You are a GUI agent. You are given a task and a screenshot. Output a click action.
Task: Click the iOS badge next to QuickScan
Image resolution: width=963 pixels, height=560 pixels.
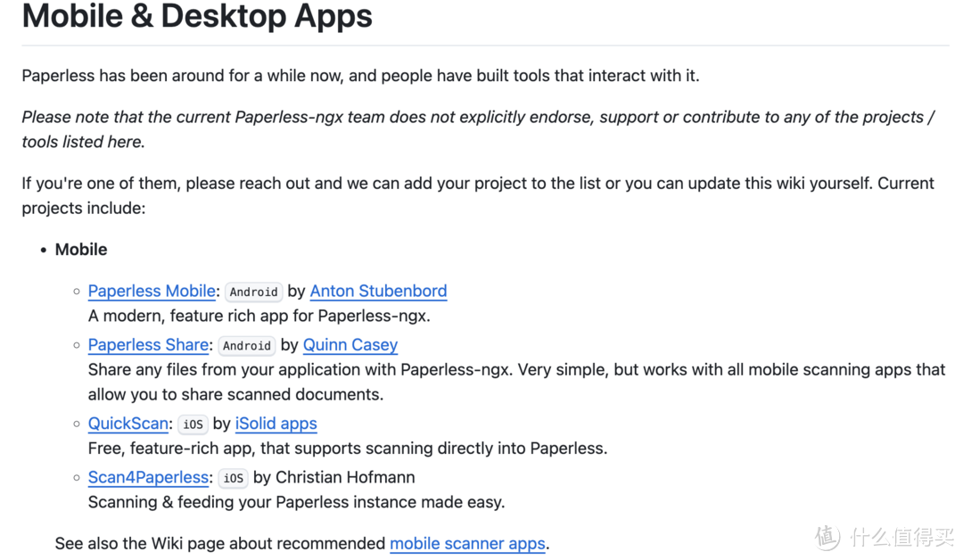coord(193,425)
